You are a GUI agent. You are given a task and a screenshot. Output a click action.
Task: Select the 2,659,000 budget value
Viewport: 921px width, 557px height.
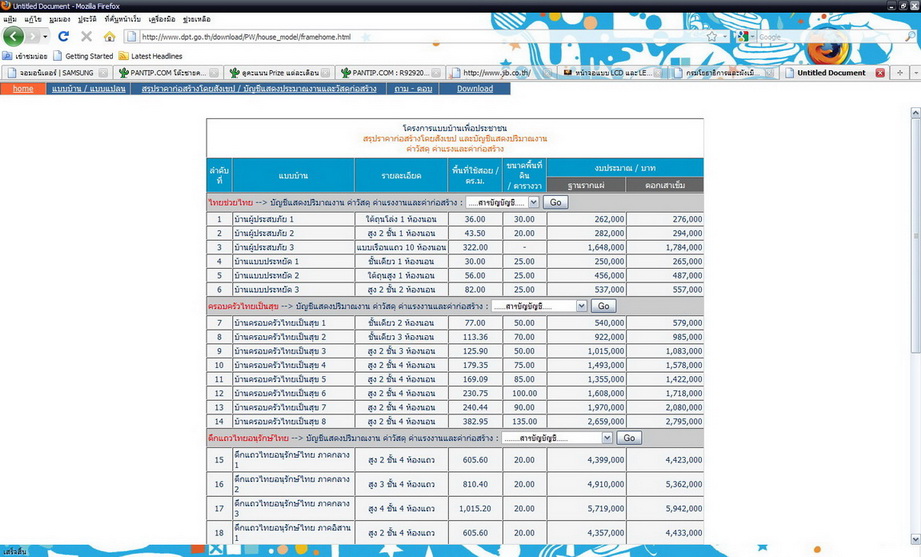click(606, 421)
